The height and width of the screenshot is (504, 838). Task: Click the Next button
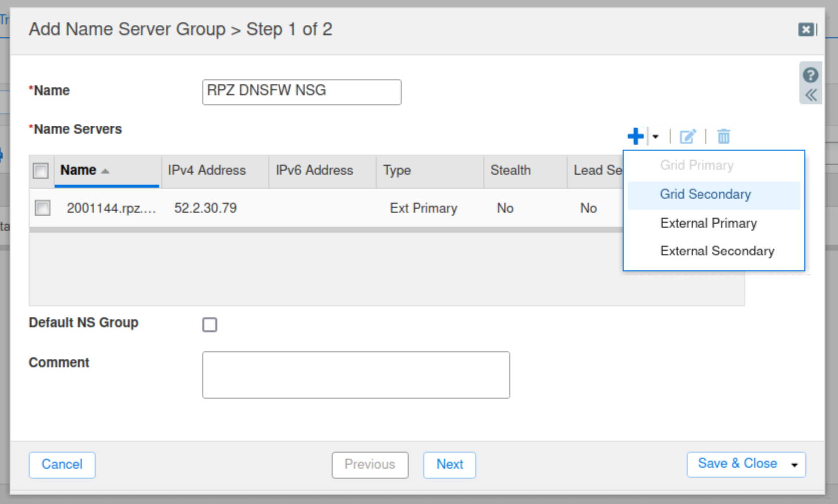coord(449,465)
